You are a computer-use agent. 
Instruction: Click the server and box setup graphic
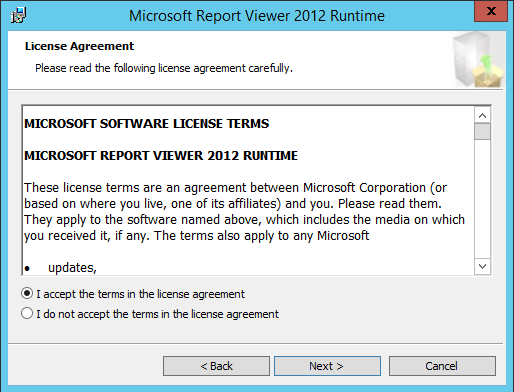tap(478, 59)
